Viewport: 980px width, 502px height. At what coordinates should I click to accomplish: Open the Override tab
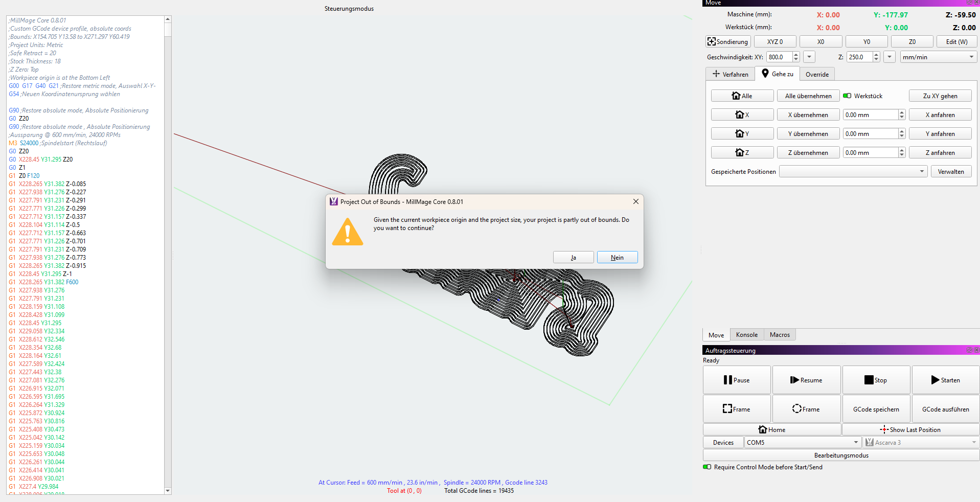pos(817,75)
